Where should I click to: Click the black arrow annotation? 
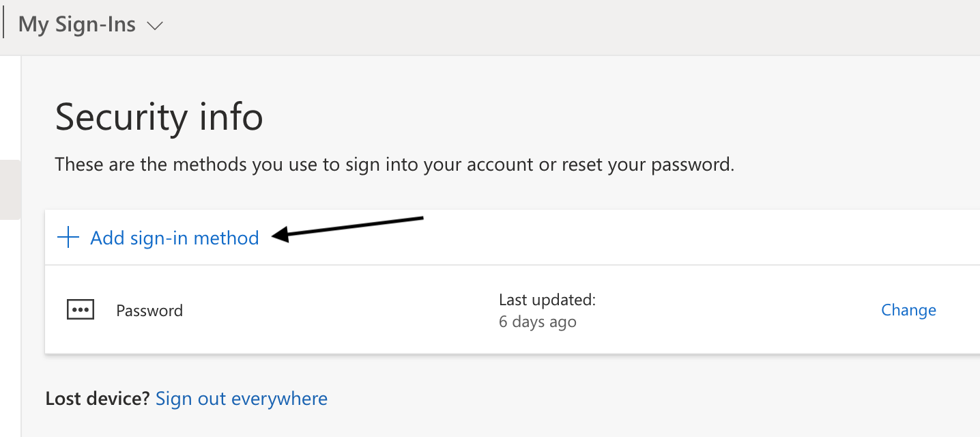point(348,227)
